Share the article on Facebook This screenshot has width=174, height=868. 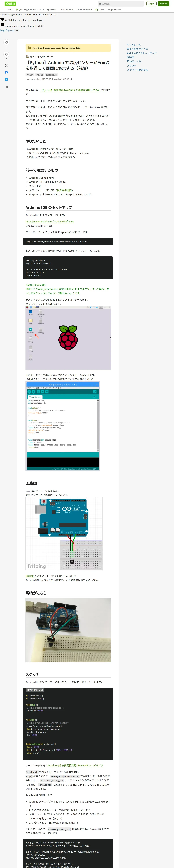pyautogui.click(x=6, y=72)
